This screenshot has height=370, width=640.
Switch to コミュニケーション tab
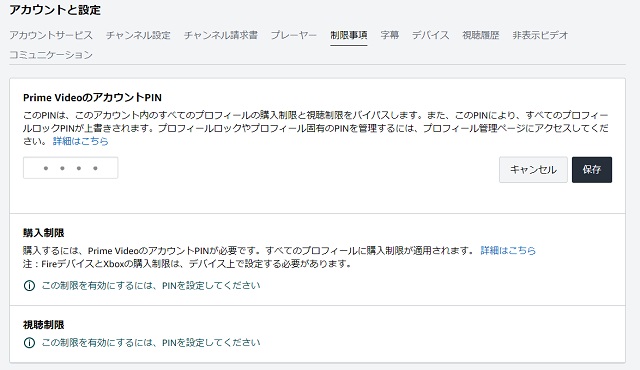pyautogui.click(x=51, y=55)
